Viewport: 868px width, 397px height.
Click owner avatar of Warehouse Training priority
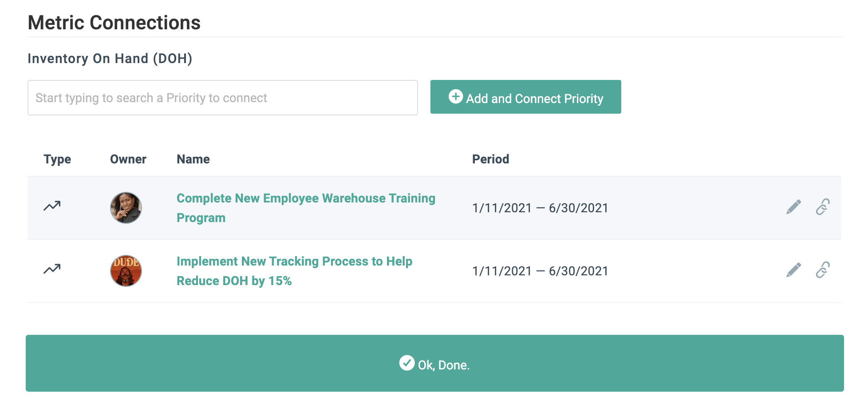click(126, 208)
